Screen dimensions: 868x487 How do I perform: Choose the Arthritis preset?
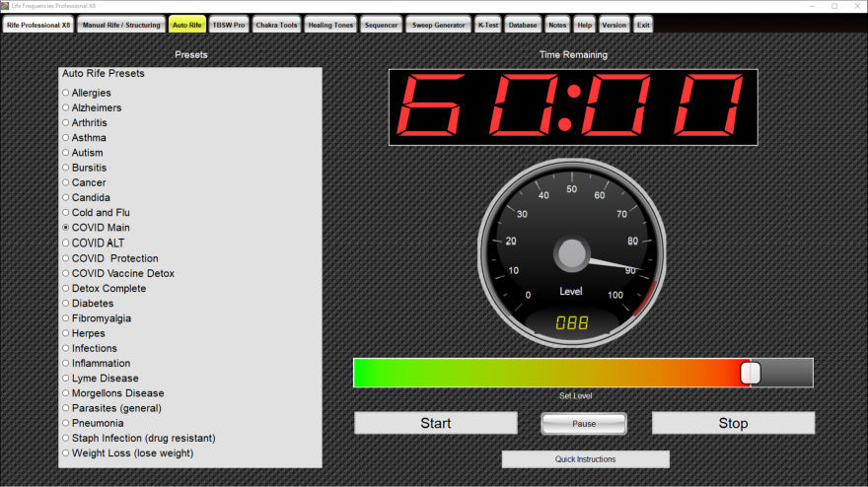pyautogui.click(x=85, y=123)
